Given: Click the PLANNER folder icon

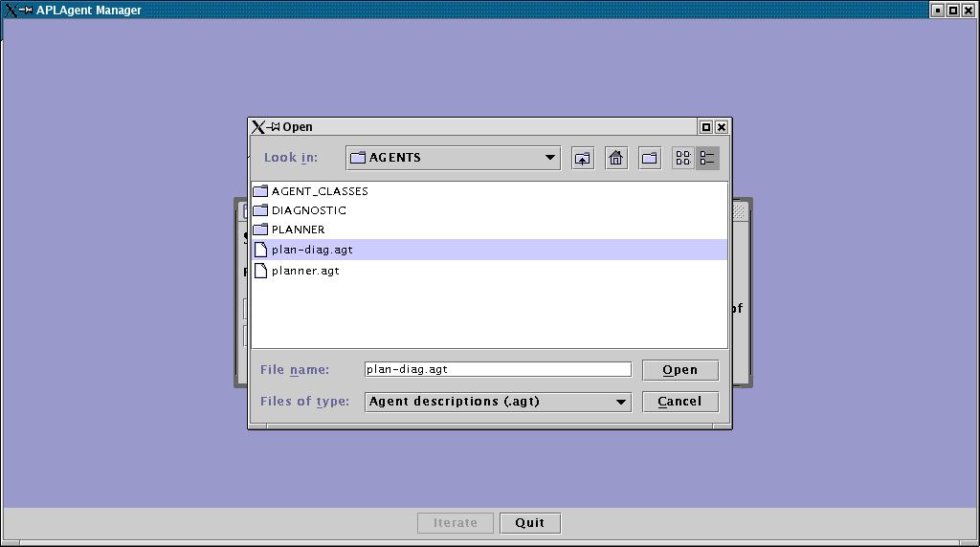Looking at the screenshot, I should (x=260, y=230).
